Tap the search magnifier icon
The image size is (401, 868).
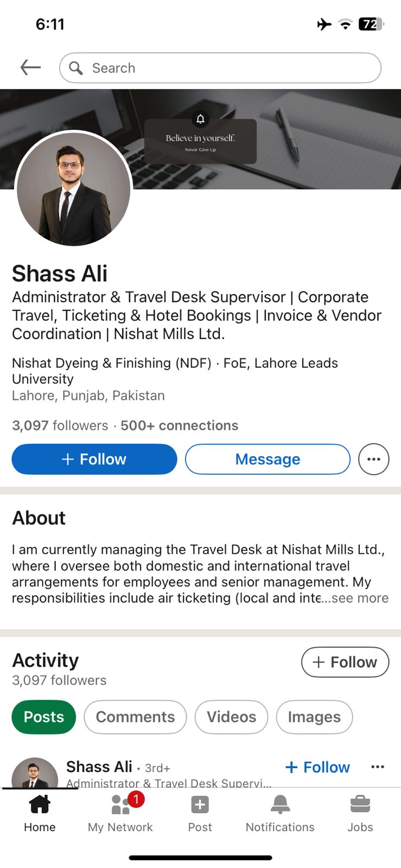coord(76,68)
